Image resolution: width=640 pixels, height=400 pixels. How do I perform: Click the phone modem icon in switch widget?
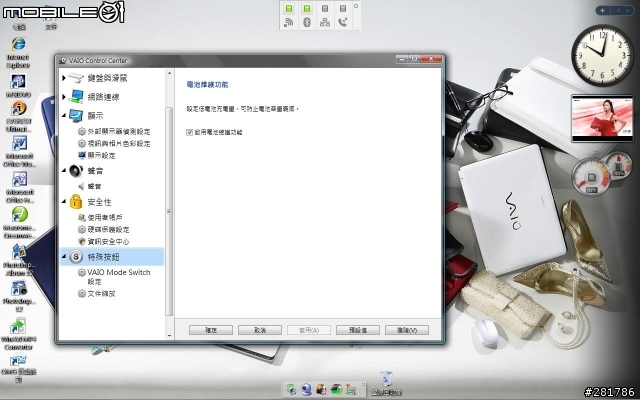343,22
